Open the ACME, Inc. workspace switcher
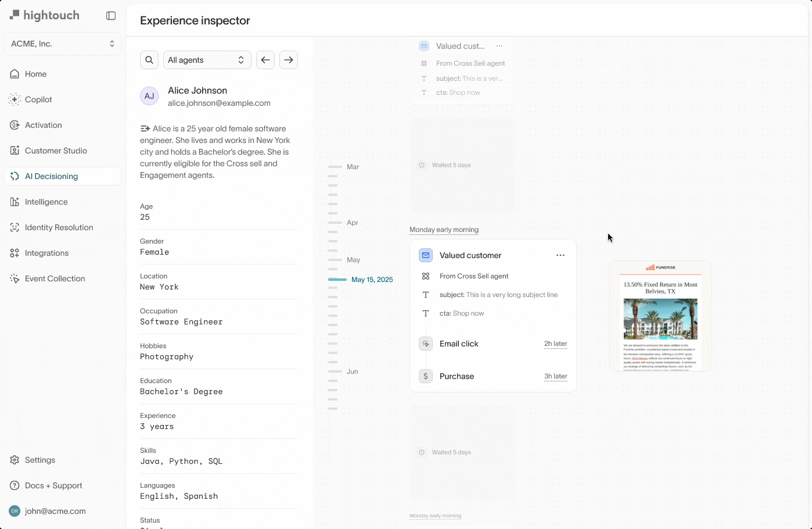Screen dimensions: 812x529 [63, 44]
